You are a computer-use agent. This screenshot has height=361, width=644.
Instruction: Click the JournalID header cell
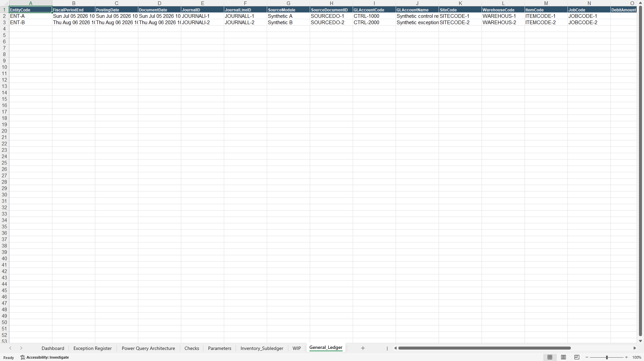[202, 10]
